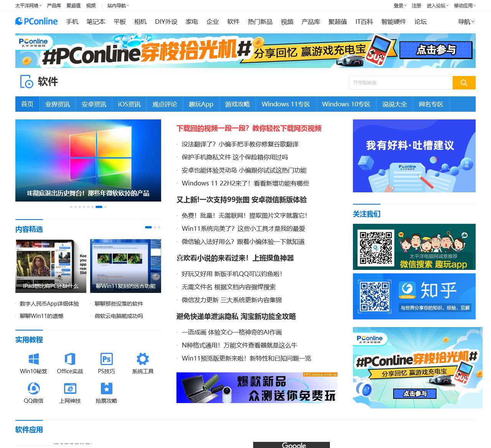Viewport: 491px width, 448px height.
Task: Click the orange search magnifier button
Action: point(464,83)
